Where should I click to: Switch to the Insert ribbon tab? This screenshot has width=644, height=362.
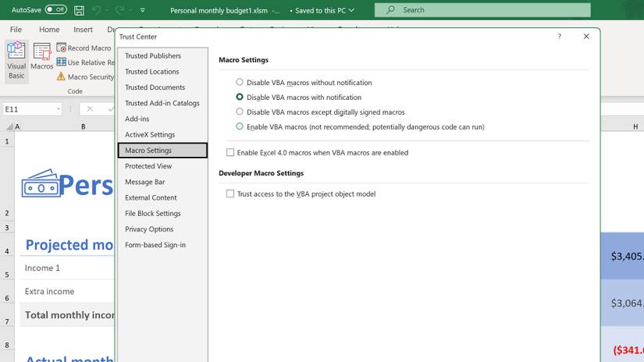[83, 30]
